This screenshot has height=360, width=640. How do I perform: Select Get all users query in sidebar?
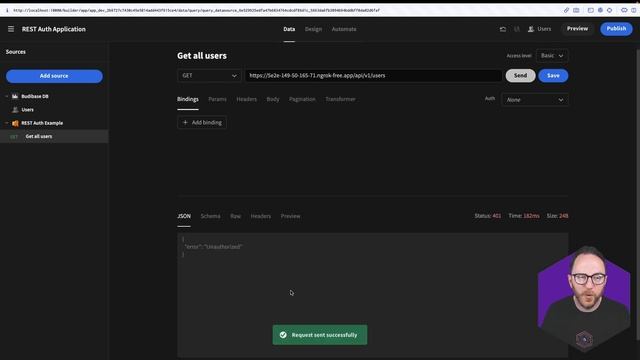point(54,136)
